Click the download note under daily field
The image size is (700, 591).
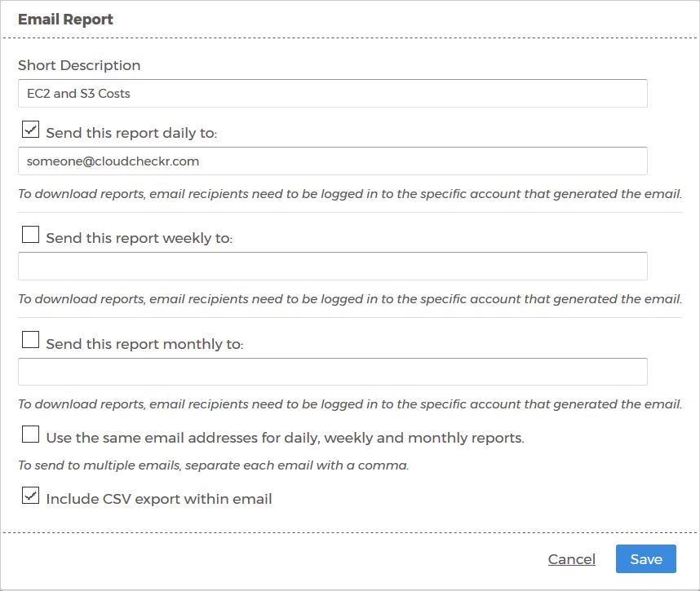[x=350, y=194]
